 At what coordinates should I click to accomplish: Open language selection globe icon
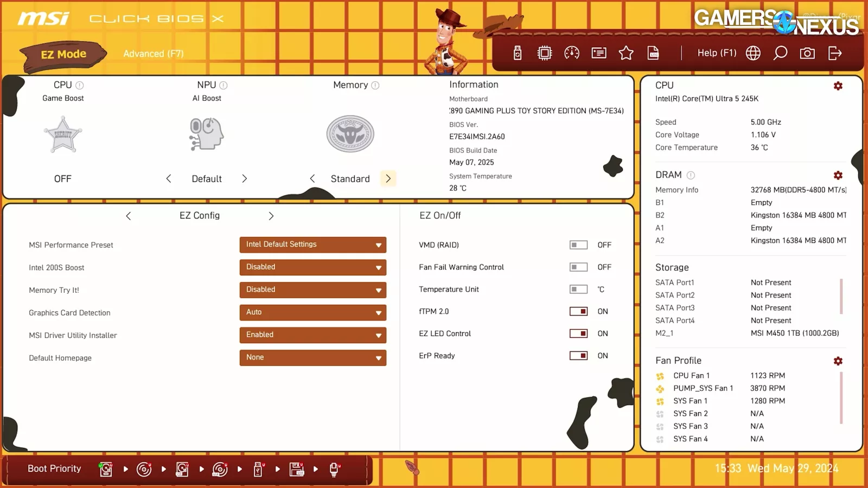coord(753,53)
